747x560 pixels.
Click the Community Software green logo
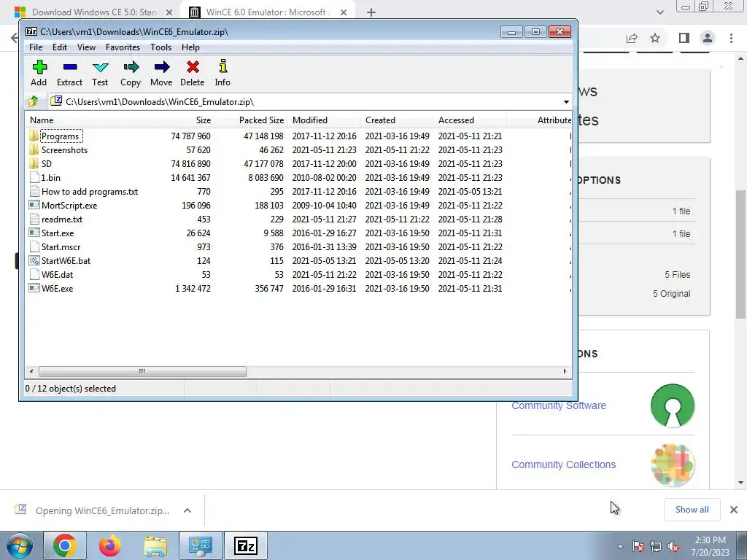pos(672,405)
